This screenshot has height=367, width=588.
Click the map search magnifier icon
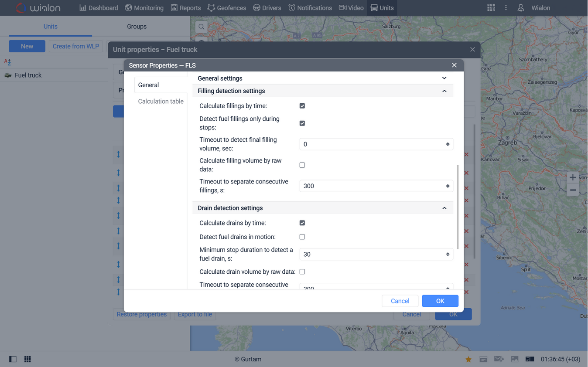[x=202, y=27]
